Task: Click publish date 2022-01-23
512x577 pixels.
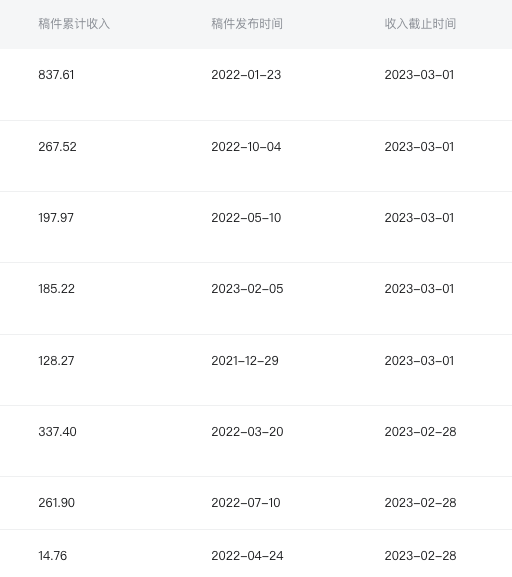Action: 246,75
